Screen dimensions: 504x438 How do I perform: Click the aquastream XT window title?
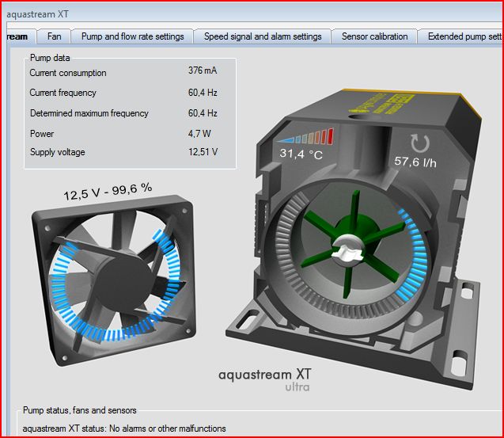(x=37, y=14)
